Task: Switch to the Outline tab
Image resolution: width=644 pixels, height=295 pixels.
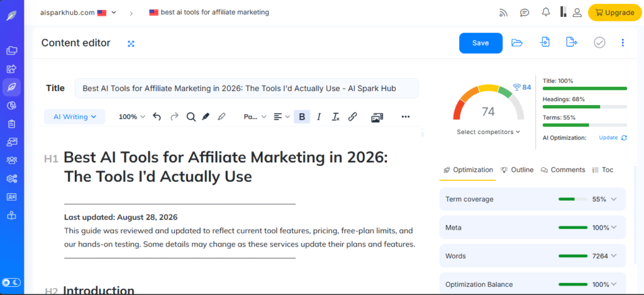Action: (x=517, y=170)
